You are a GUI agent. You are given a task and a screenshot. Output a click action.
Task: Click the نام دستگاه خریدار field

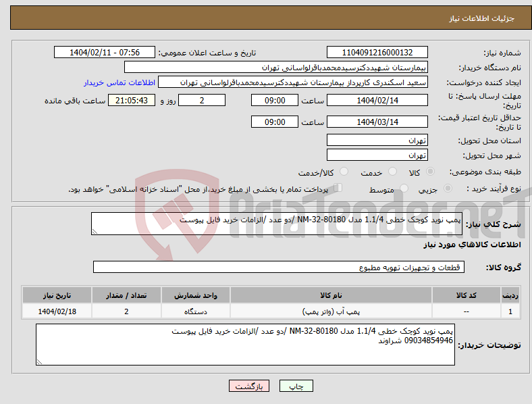276,67
